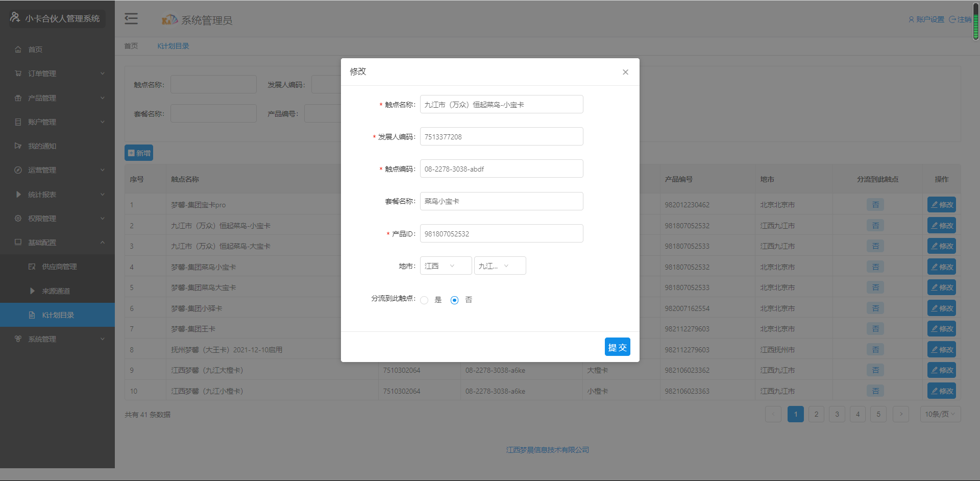Click the 提交 submit button
The width and height of the screenshot is (980, 481).
(x=617, y=347)
